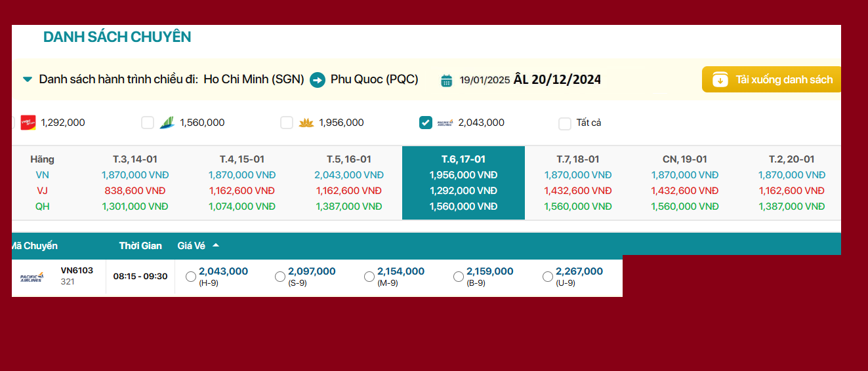Toggle the sort arrow beside 'Giá Vé'
Image resolution: width=868 pixels, height=371 pixels.
point(216,246)
